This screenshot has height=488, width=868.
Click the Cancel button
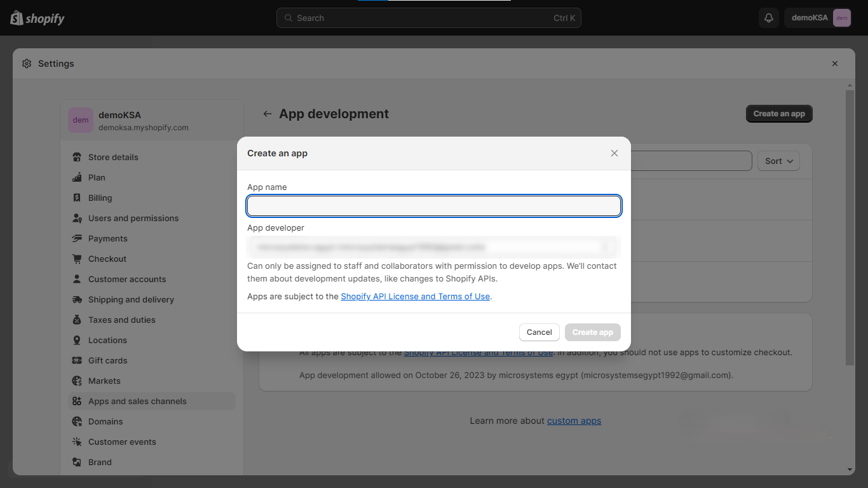[x=539, y=332]
